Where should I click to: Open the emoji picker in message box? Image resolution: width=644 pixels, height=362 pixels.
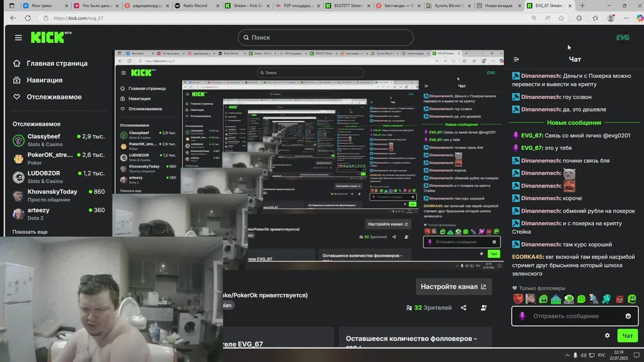(x=628, y=316)
